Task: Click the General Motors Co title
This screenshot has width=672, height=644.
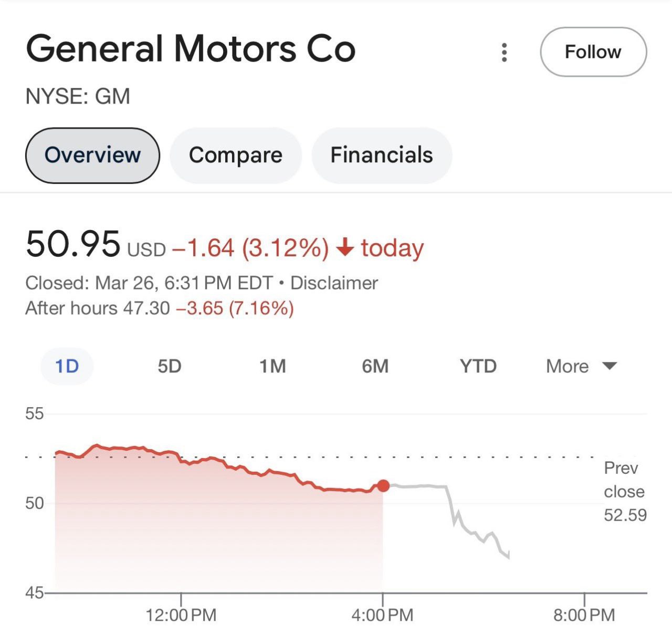Action: coord(191,49)
